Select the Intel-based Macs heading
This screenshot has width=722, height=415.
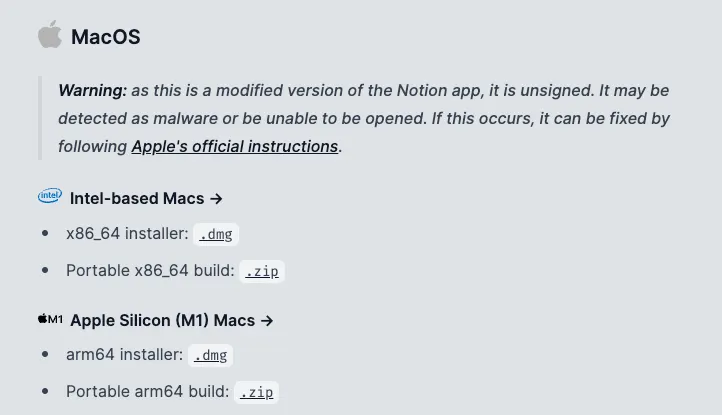tap(137, 198)
